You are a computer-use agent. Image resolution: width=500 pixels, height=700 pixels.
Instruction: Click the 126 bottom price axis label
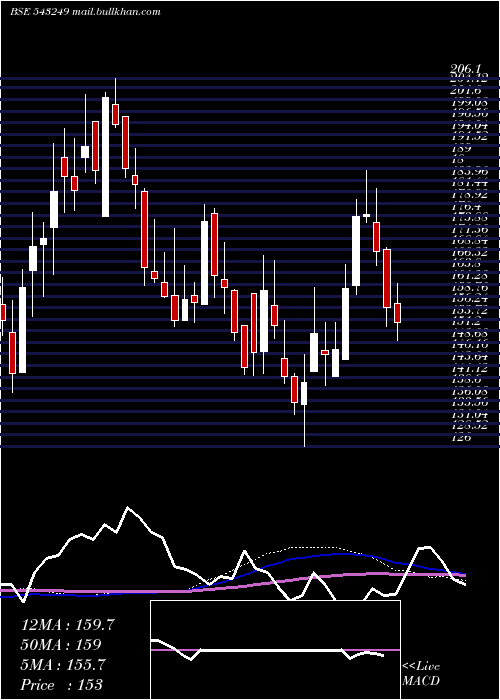[x=461, y=438]
